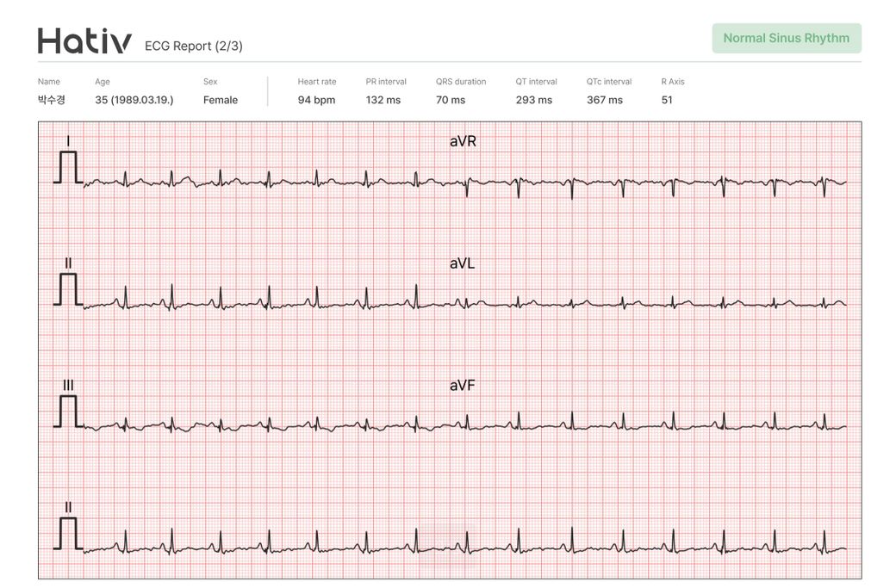Click the patient name 박수경
896x588 pixels.
(x=53, y=100)
